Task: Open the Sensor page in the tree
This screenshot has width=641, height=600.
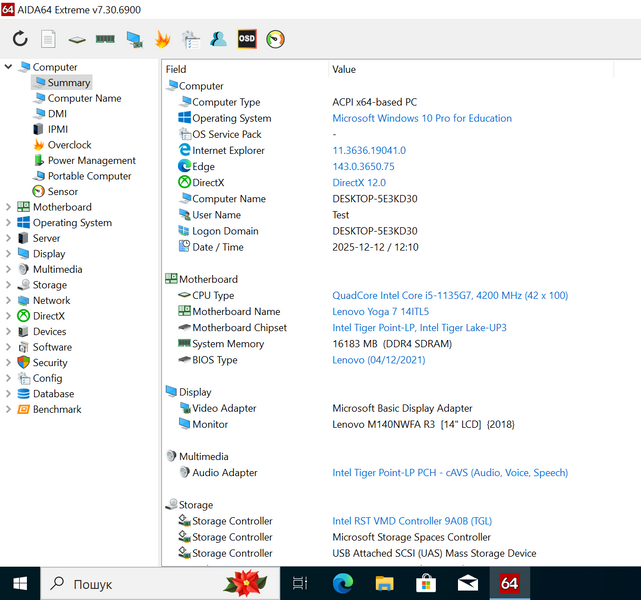Action: [x=63, y=191]
